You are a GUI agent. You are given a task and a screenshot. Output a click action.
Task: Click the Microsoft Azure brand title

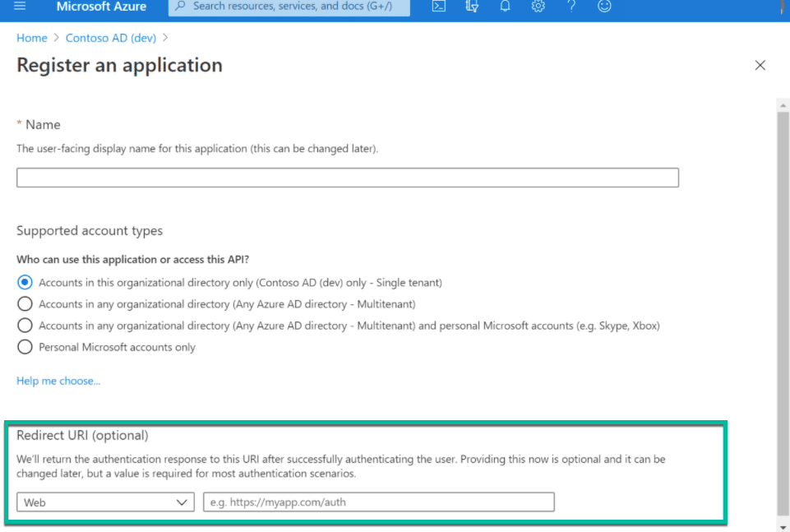point(101,7)
